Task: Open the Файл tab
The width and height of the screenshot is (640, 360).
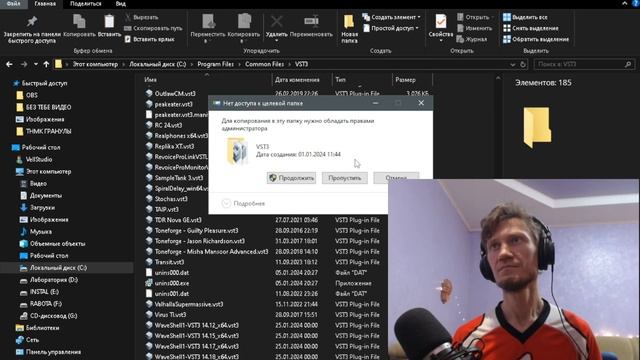Action: coord(13,4)
